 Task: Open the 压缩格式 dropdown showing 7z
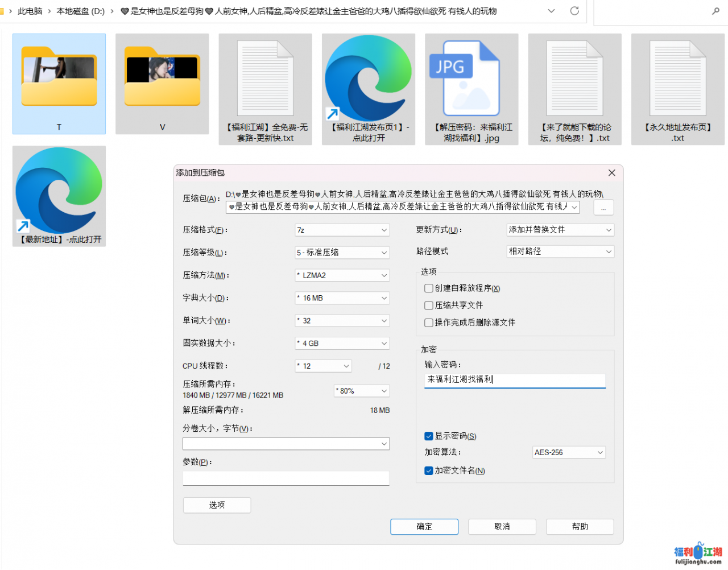click(x=342, y=230)
